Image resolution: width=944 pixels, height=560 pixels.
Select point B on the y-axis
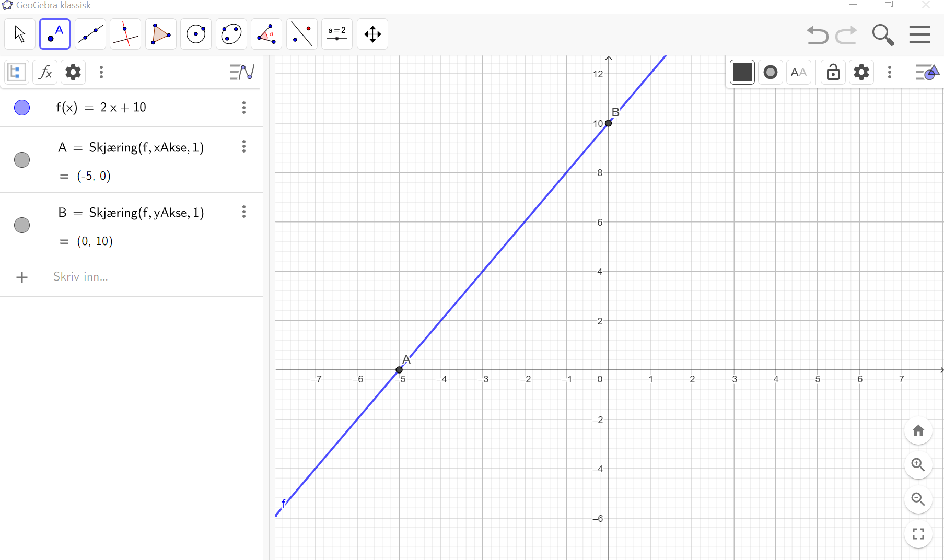(608, 123)
